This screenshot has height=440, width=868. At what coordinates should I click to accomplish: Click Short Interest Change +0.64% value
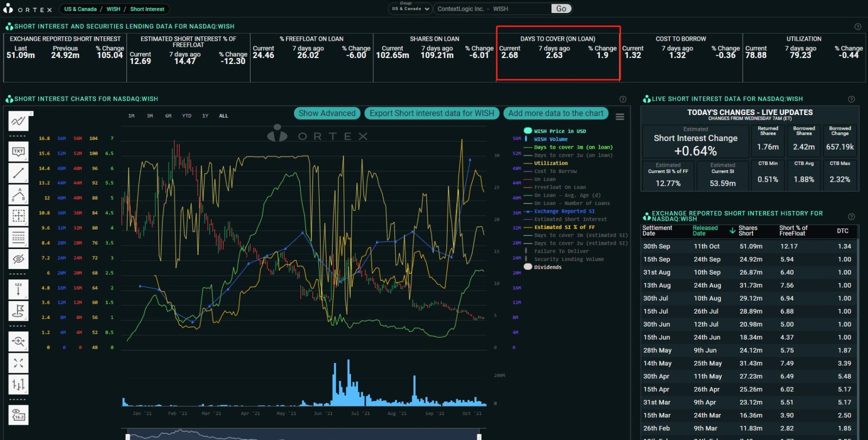pos(695,151)
